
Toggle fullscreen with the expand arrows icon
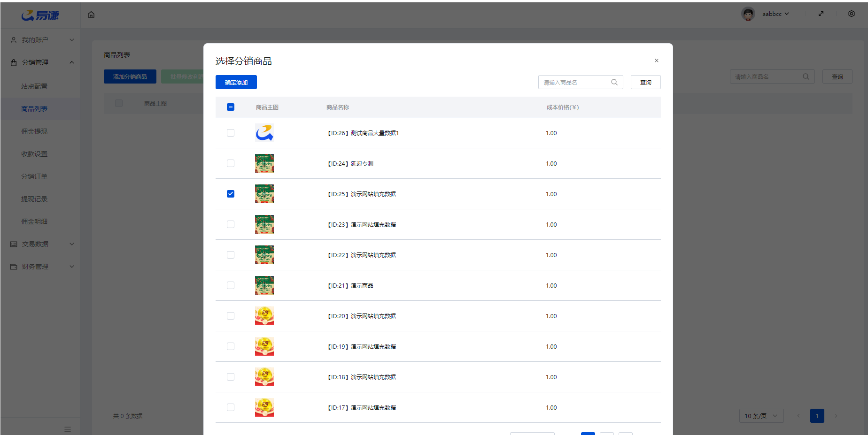tap(821, 14)
